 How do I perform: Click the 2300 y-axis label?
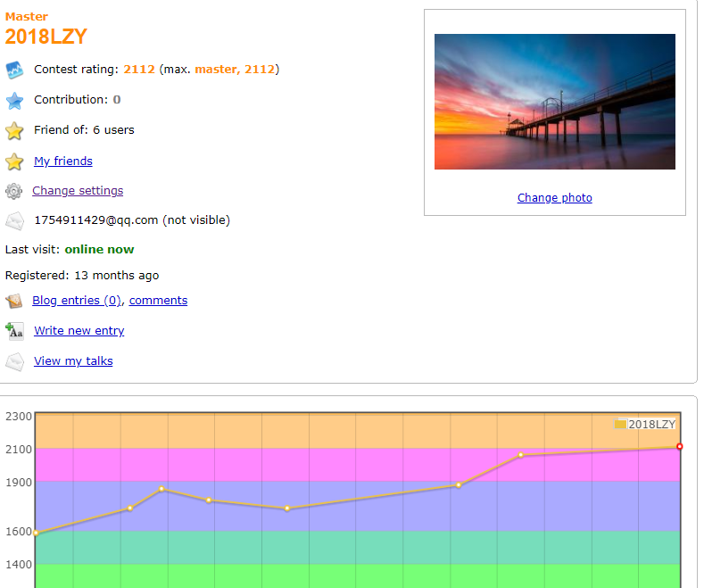tap(19, 416)
